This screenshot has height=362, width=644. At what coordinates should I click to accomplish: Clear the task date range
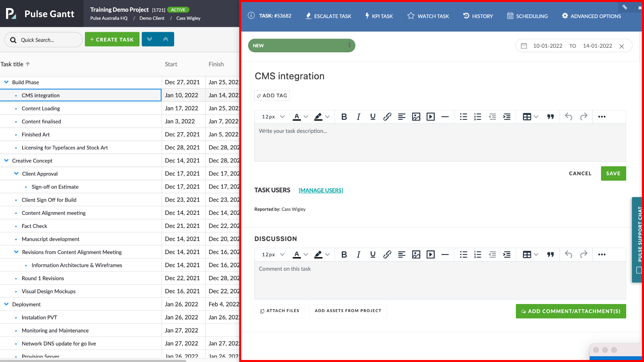[622, 46]
